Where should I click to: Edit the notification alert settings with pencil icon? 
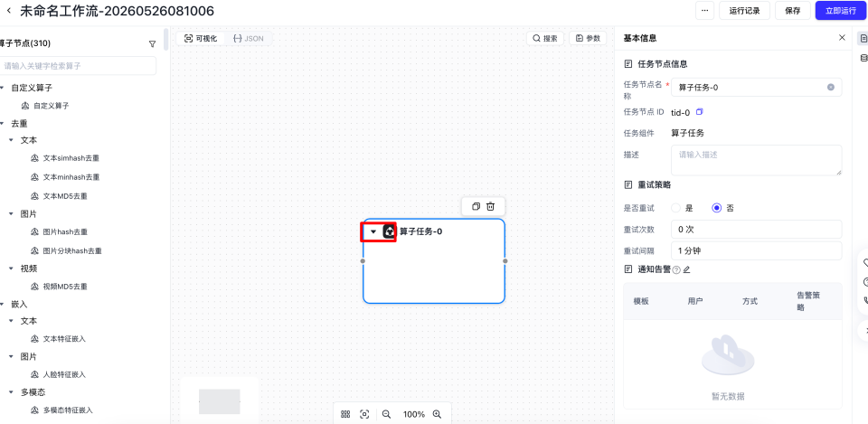pyautogui.click(x=686, y=269)
